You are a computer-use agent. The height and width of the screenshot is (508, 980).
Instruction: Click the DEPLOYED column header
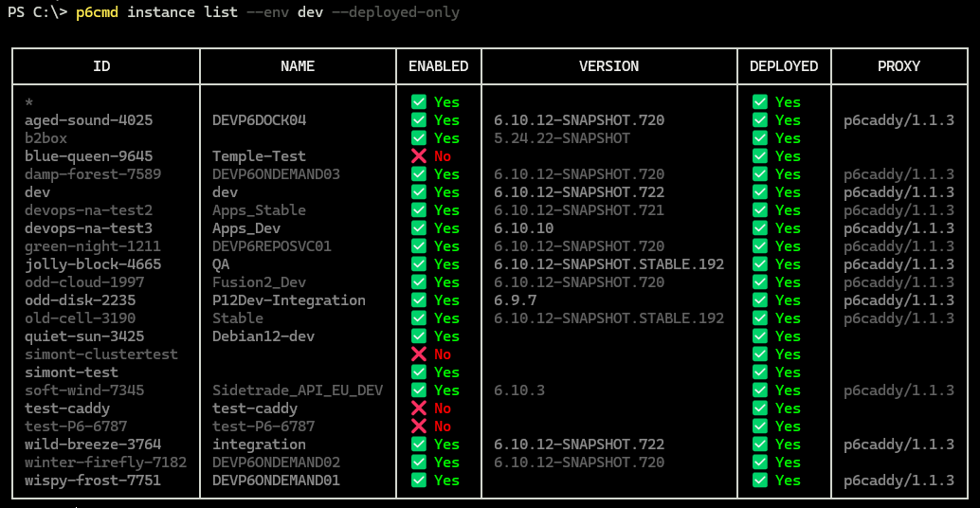[x=784, y=66]
